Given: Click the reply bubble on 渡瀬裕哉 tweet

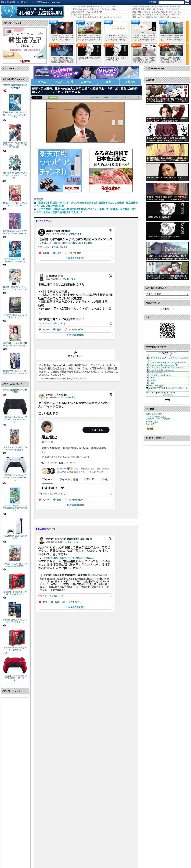Looking at the screenshot, I should (54, 330).
